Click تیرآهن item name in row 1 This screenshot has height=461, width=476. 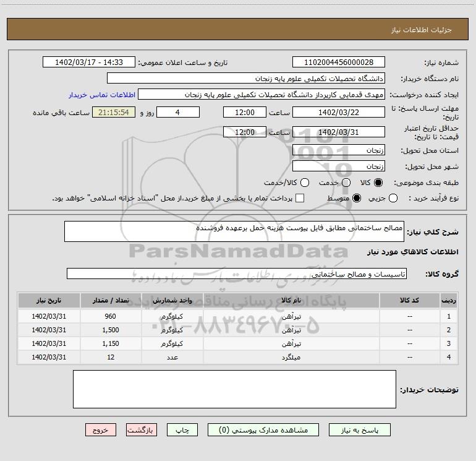[x=291, y=317]
